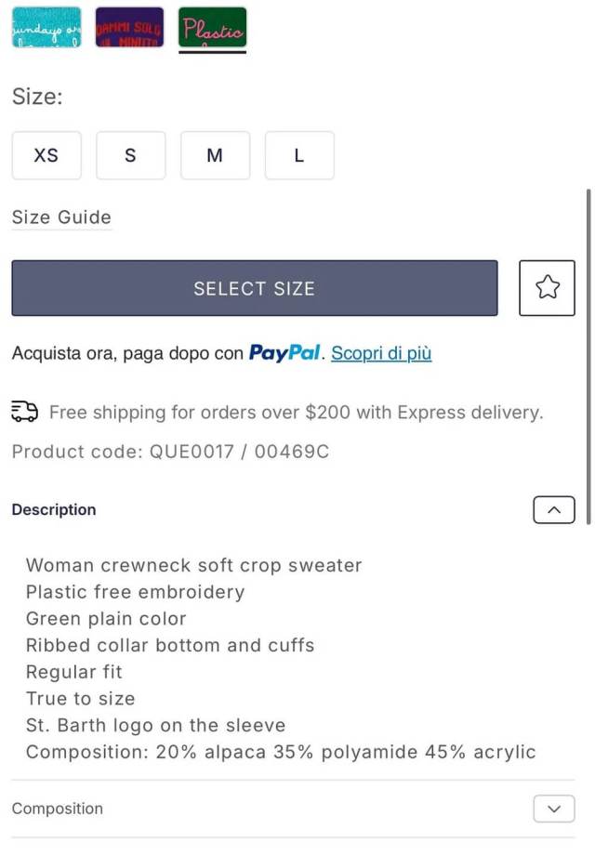Select the teal 'Sundays' variant thumbnail
This screenshot has width=595, height=868.
(x=46, y=28)
